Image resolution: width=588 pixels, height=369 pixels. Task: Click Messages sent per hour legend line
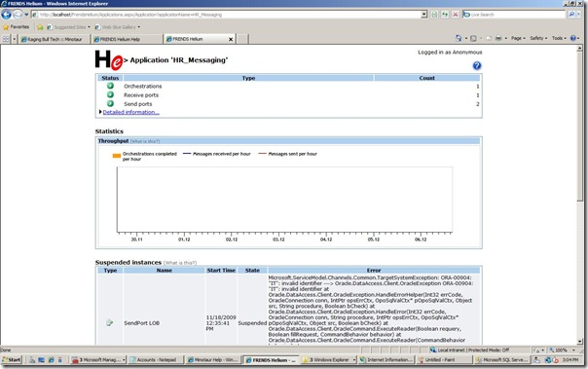point(262,154)
